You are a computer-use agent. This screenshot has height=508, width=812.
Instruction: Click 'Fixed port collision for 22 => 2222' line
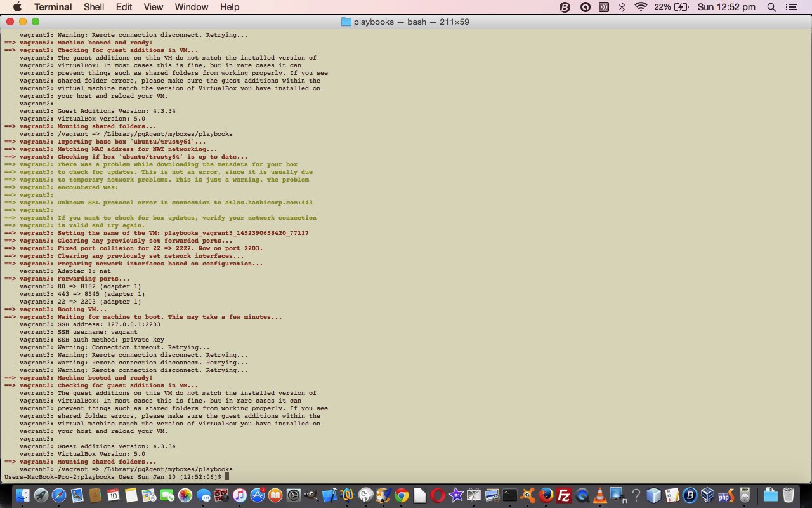tap(133, 248)
